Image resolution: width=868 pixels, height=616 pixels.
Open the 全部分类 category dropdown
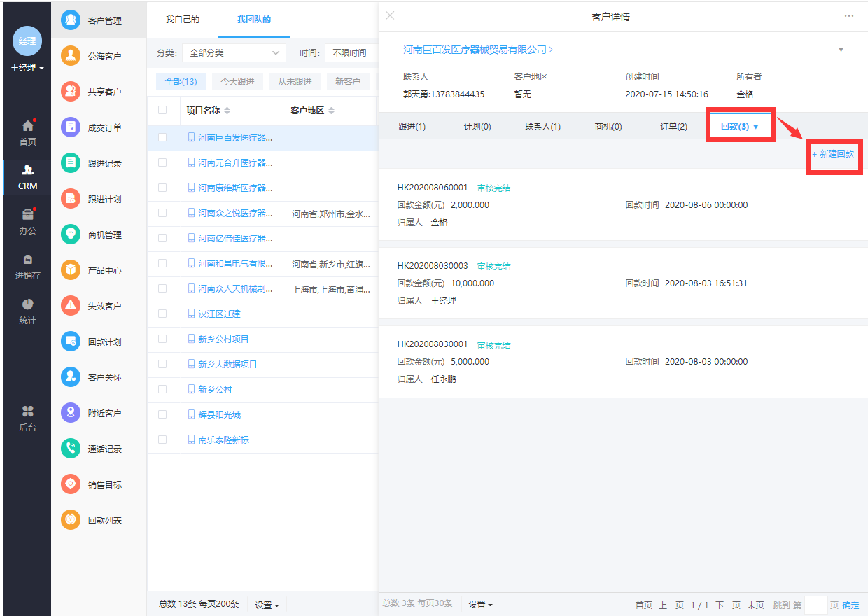click(x=234, y=53)
